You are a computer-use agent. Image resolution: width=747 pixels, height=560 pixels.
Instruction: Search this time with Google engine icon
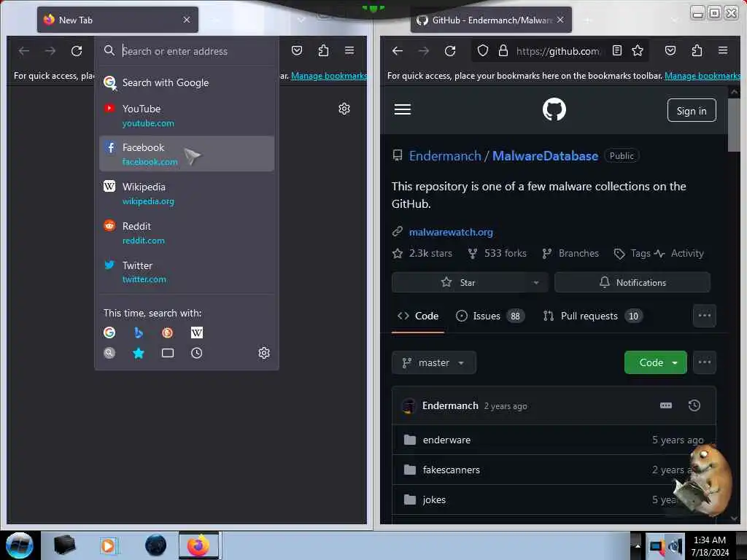pos(109,332)
